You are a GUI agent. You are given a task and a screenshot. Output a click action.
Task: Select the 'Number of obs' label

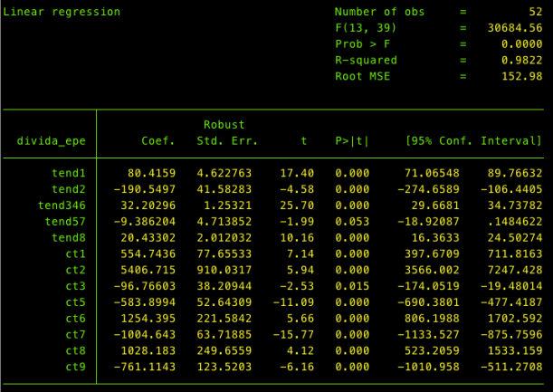380,12
